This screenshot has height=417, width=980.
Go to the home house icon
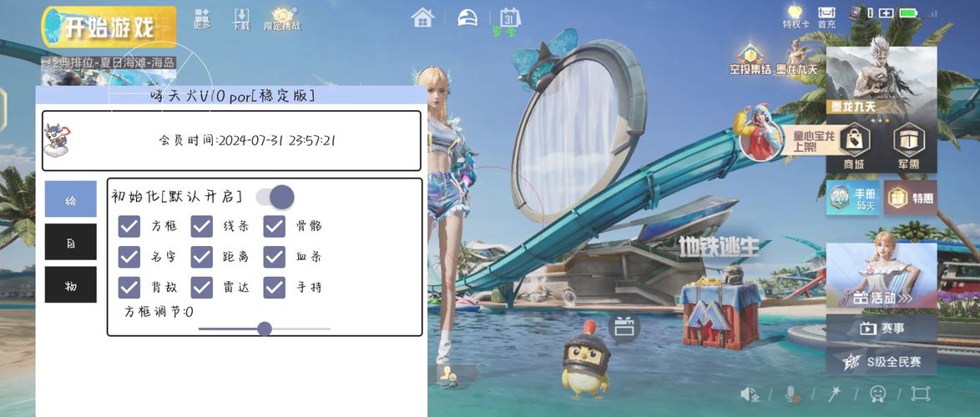[x=422, y=18]
